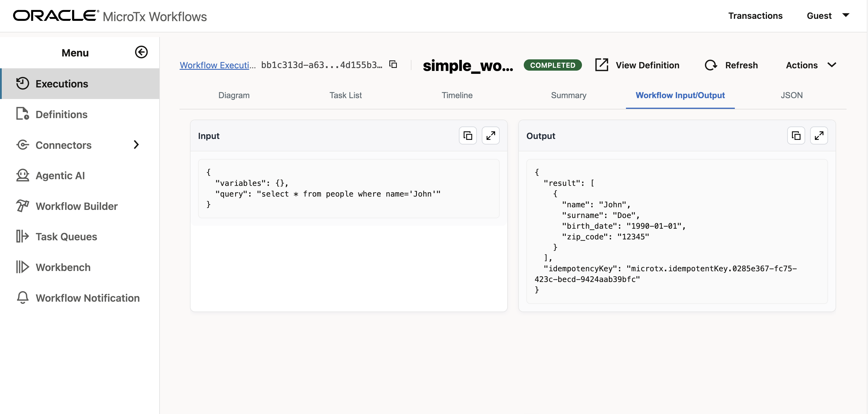Click the Workbench play icon
The width and height of the screenshot is (868, 414).
(23, 267)
